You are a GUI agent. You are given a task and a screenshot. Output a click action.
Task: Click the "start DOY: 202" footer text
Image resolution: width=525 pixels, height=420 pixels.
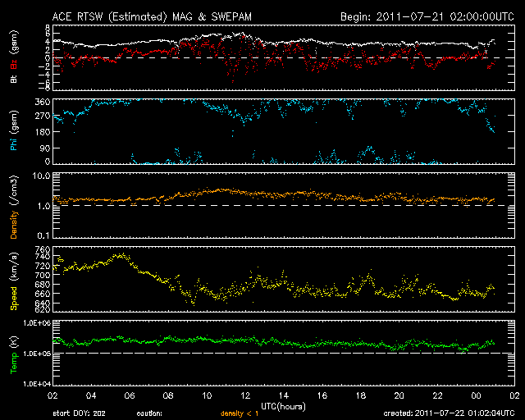point(80,413)
